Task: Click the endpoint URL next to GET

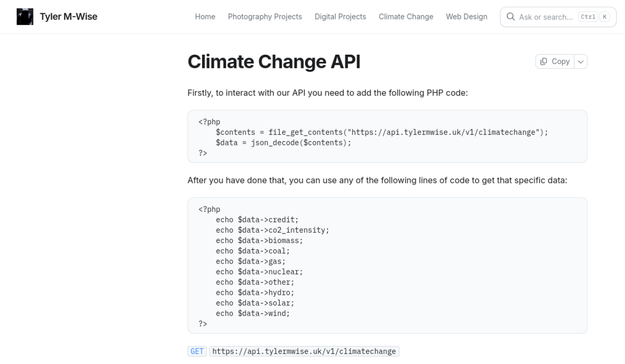Action: (x=304, y=351)
